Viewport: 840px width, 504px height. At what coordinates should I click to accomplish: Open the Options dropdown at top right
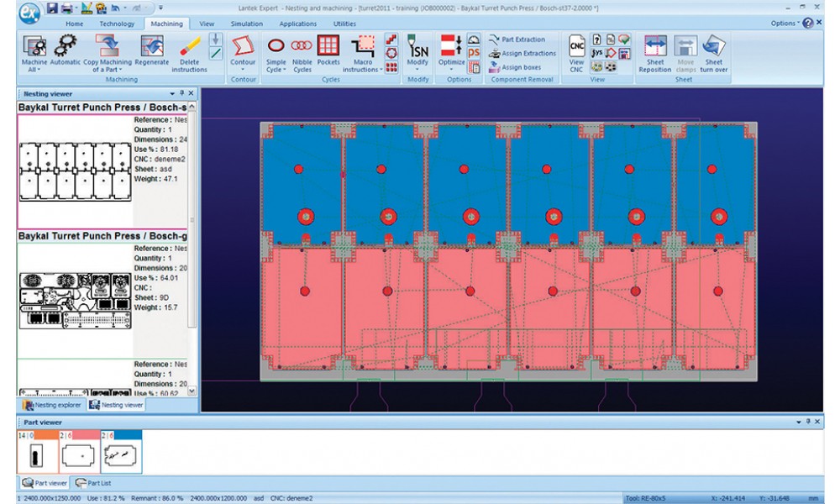pos(785,23)
